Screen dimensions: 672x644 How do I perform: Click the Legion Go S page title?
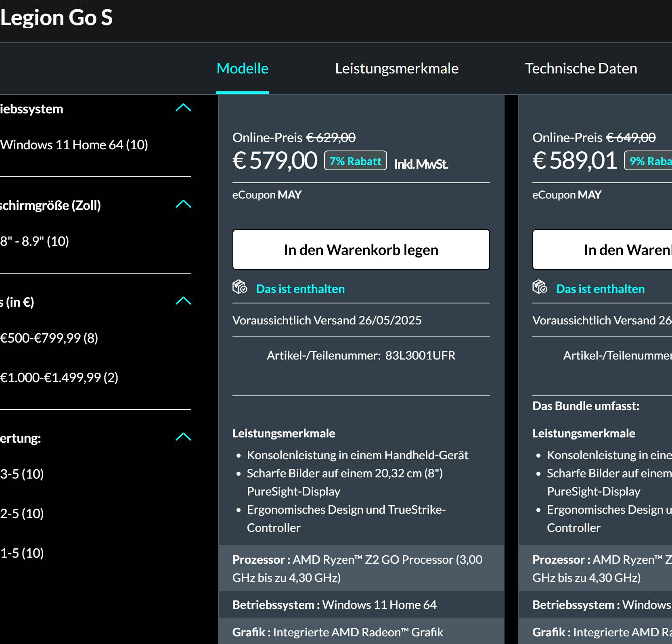[x=56, y=18]
